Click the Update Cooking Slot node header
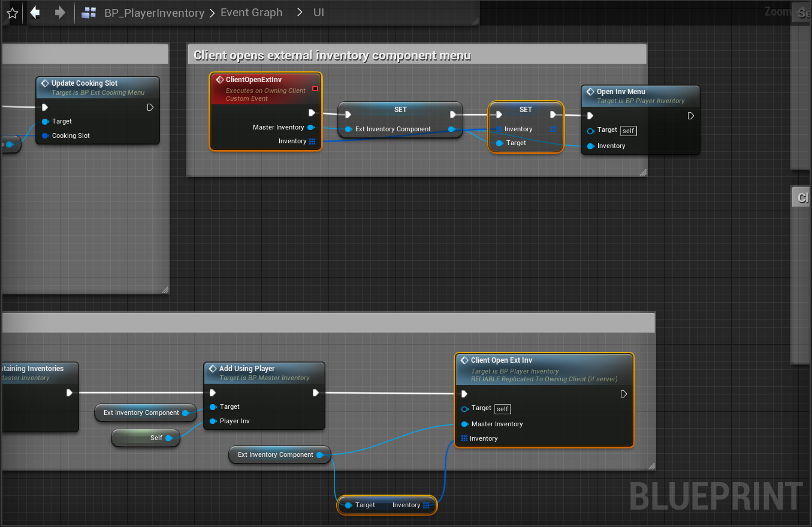 point(84,83)
